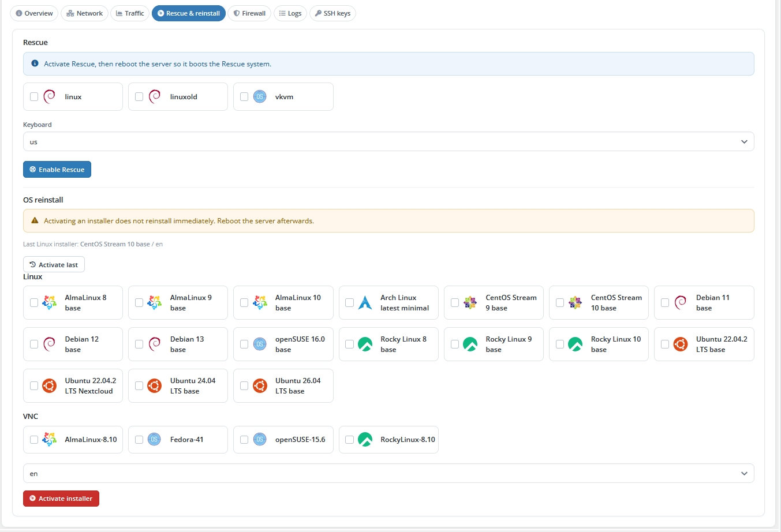The image size is (781, 532).
Task: Tick the AlmaLinux-8.10 VNC checkbox
Action: [x=34, y=440]
